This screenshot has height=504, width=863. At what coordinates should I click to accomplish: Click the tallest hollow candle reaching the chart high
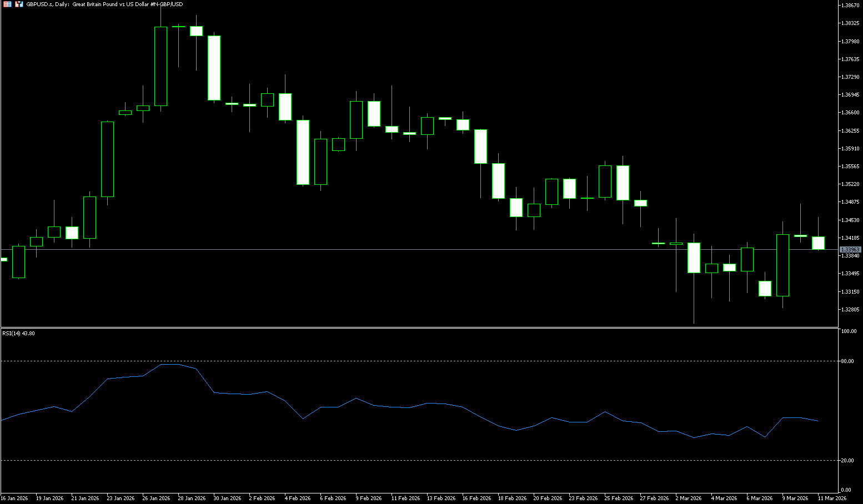point(160,66)
